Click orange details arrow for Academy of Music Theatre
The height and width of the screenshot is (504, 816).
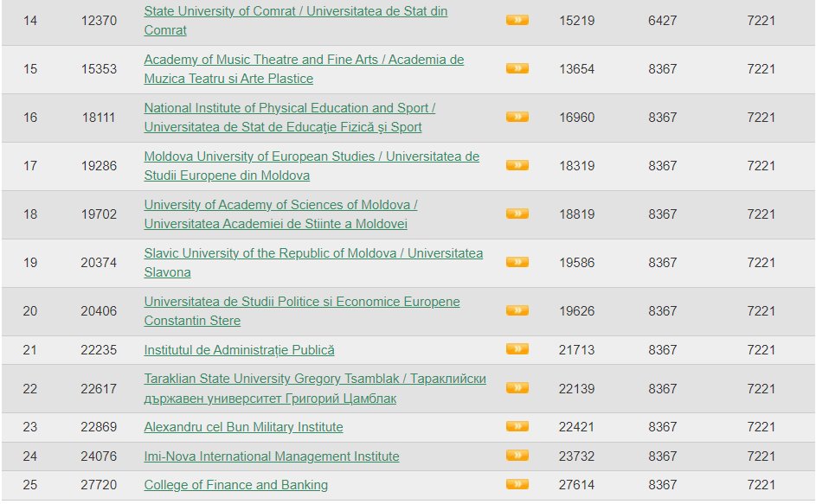click(x=517, y=68)
